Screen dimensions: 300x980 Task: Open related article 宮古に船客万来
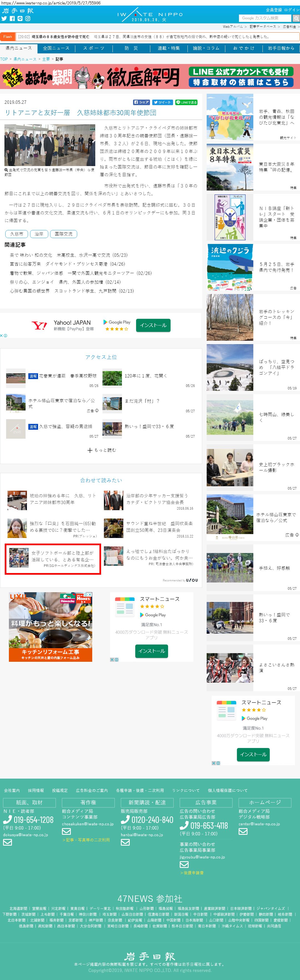coord(67,264)
